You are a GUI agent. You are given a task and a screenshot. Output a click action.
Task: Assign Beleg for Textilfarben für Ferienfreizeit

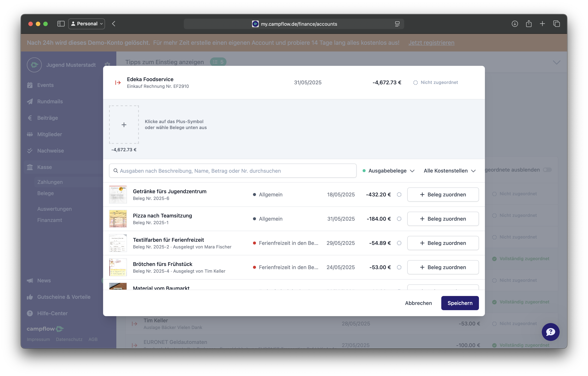[443, 243]
